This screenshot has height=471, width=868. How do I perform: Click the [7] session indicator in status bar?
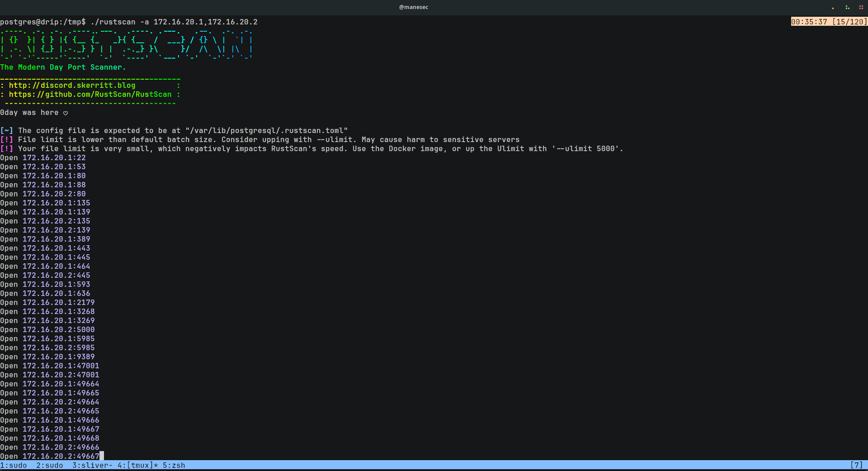coord(856,465)
